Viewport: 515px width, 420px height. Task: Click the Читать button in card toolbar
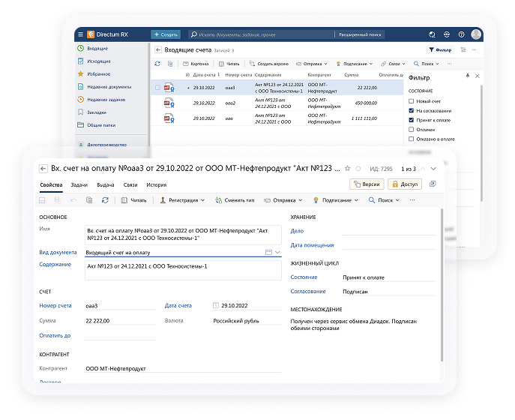(133, 200)
